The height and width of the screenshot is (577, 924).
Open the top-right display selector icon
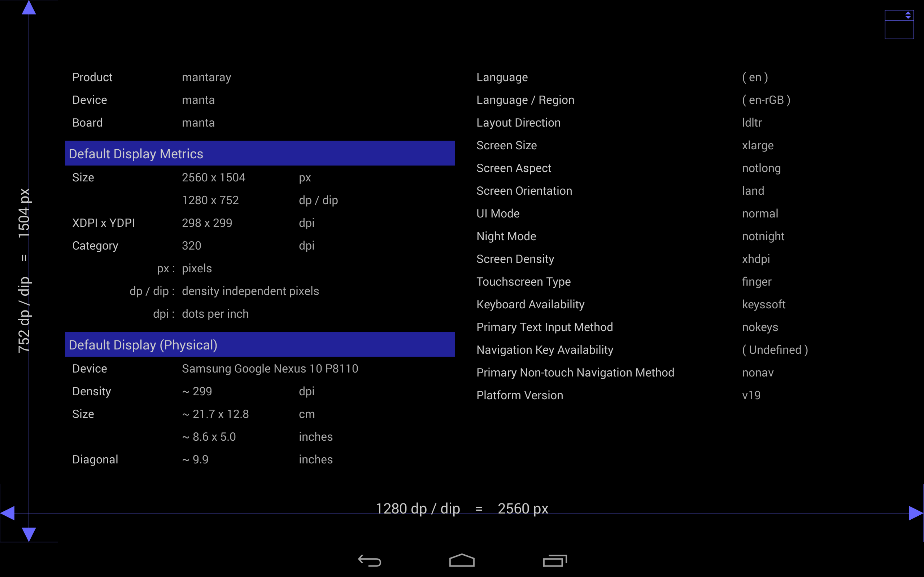(899, 25)
